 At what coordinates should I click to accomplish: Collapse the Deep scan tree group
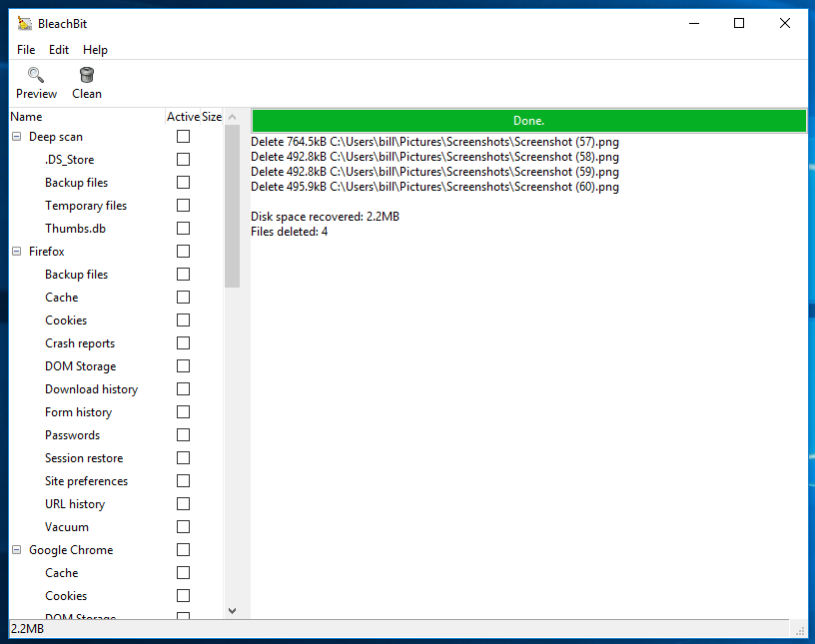tap(17, 137)
